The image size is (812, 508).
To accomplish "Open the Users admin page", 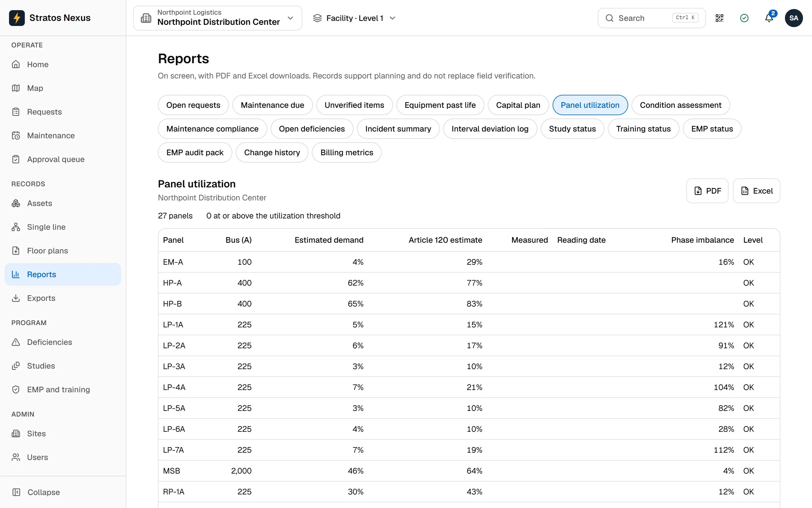I will (63, 457).
